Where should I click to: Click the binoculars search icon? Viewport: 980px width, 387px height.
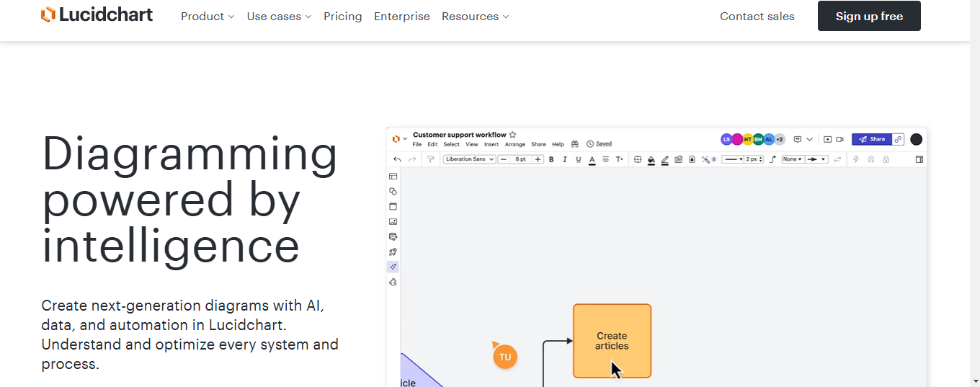tap(575, 144)
